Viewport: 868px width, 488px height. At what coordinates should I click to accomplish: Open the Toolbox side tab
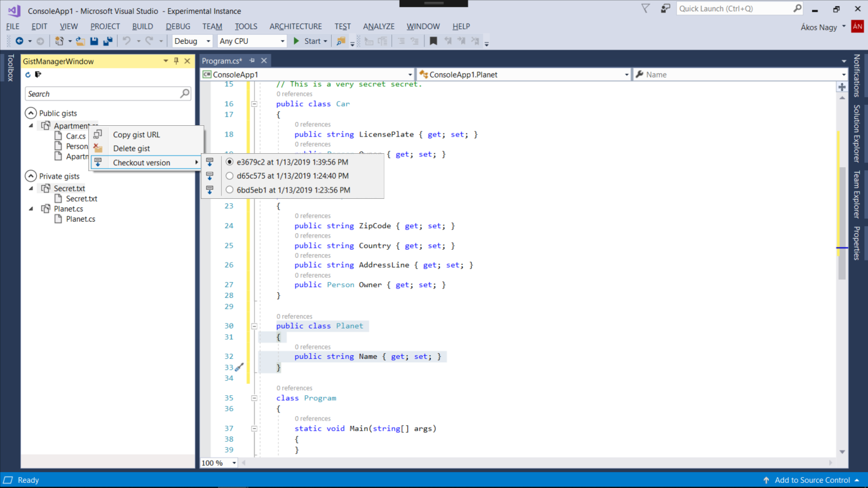tap(10, 68)
